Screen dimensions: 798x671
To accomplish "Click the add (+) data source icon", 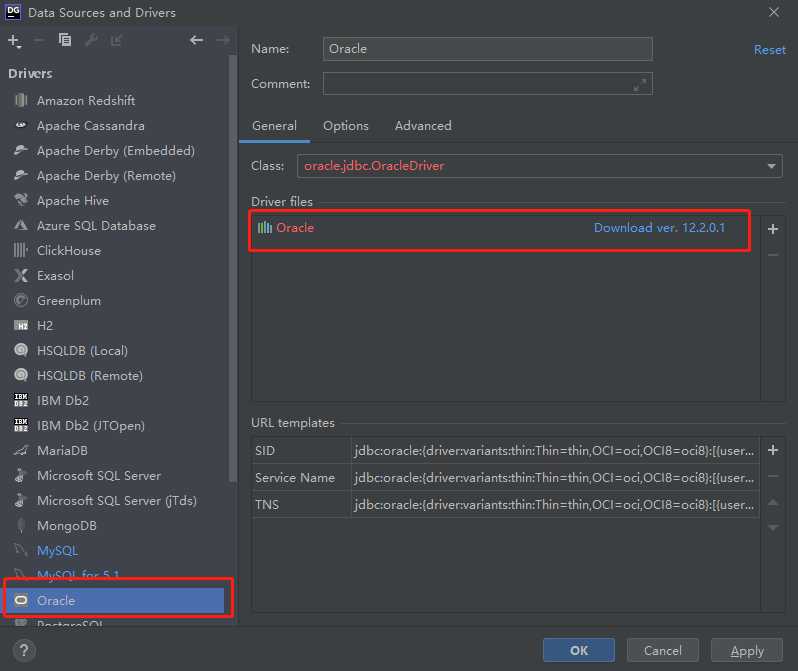I will click(x=15, y=41).
